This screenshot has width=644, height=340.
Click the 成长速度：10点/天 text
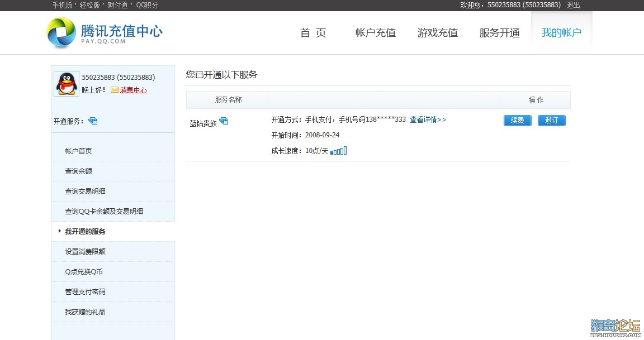tap(300, 151)
